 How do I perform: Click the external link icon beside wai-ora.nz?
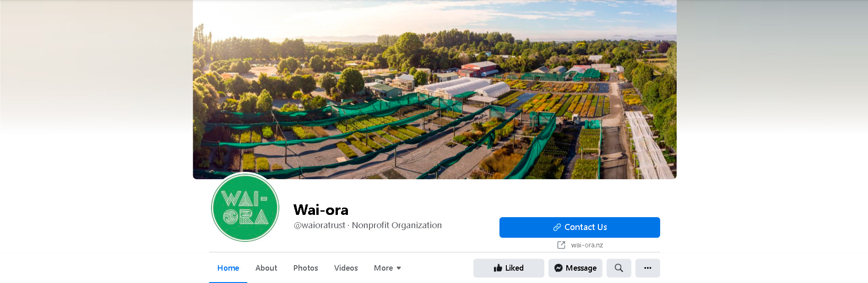pyautogui.click(x=561, y=245)
